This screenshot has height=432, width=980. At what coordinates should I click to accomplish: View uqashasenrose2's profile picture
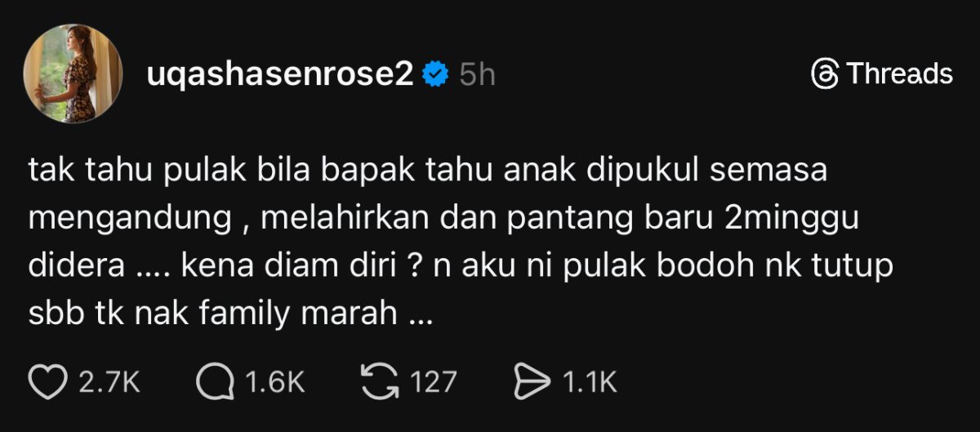click(x=74, y=74)
